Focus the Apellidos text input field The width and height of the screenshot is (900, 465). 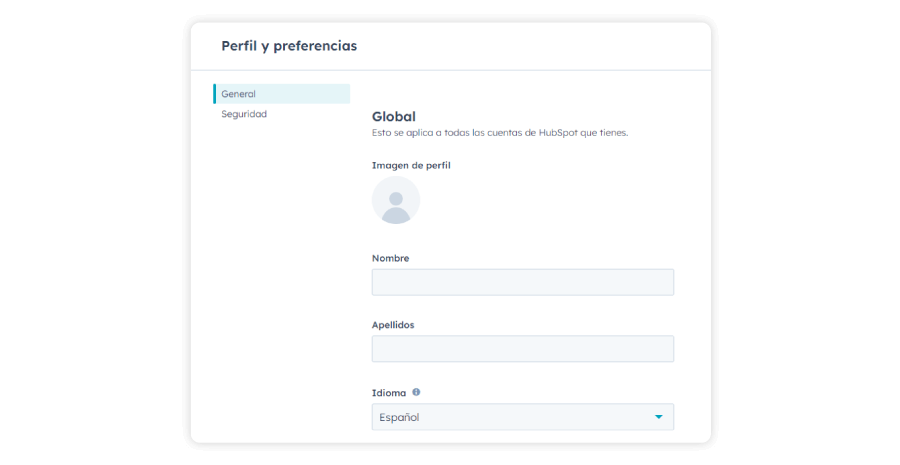click(523, 349)
